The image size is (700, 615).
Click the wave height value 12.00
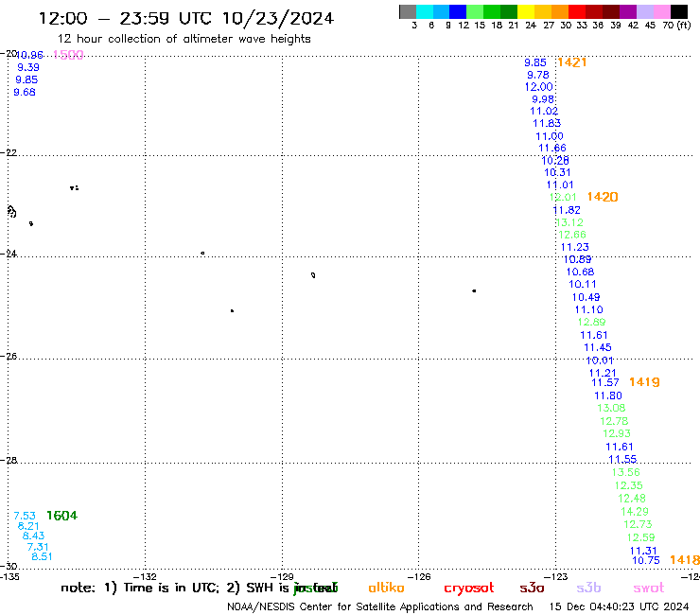click(539, 87)
